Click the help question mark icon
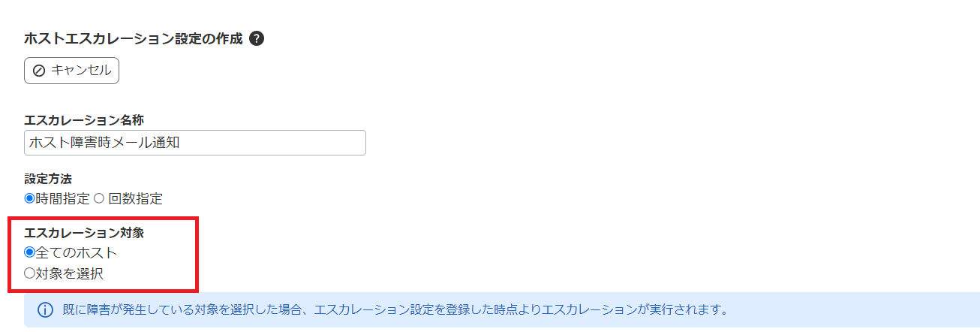 (x=257, y=39)
